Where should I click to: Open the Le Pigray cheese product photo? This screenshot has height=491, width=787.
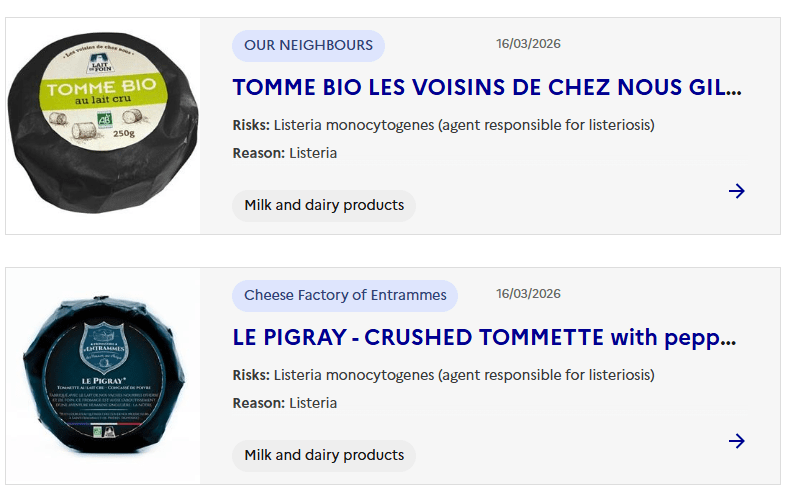point(102,376)
